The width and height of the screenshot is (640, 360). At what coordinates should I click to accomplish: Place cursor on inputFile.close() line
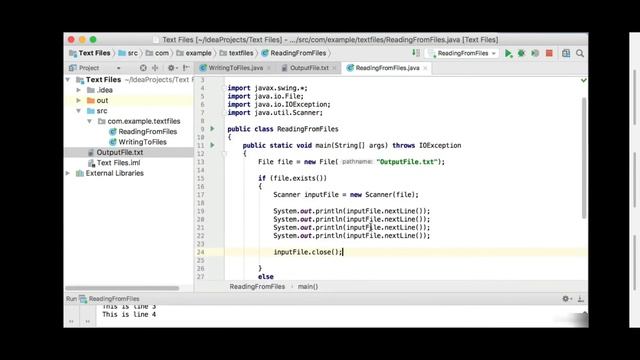pyautogui.click(x=308, y=252)
